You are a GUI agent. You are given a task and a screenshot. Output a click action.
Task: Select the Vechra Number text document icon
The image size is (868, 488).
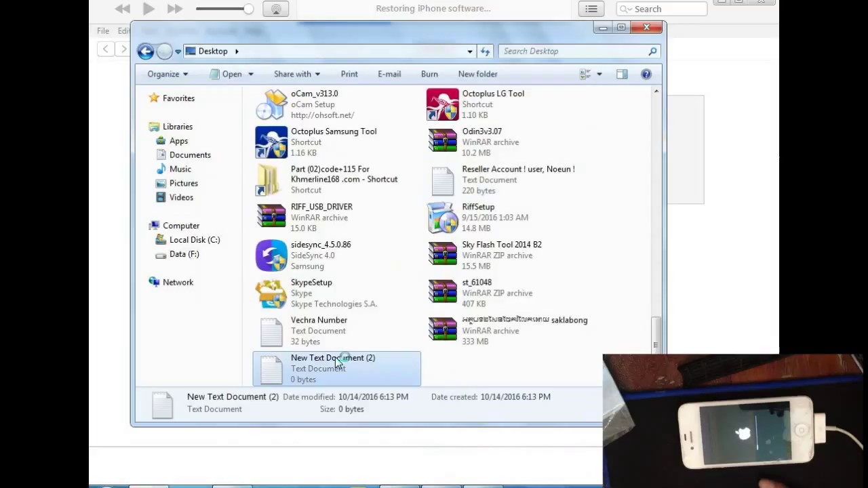point(271,331)
